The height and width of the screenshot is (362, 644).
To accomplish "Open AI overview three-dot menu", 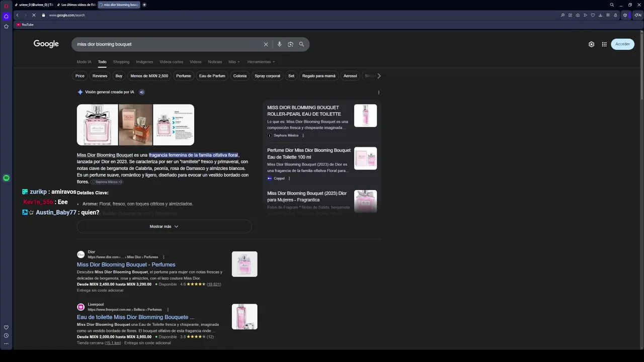I will tap(379, 93).
